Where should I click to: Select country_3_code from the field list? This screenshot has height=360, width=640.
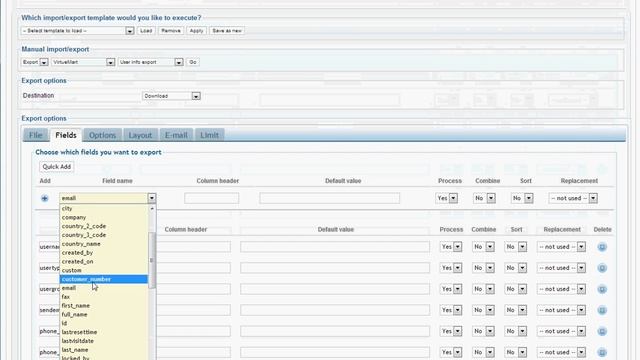pyautogui.click(x=104, y=235)
